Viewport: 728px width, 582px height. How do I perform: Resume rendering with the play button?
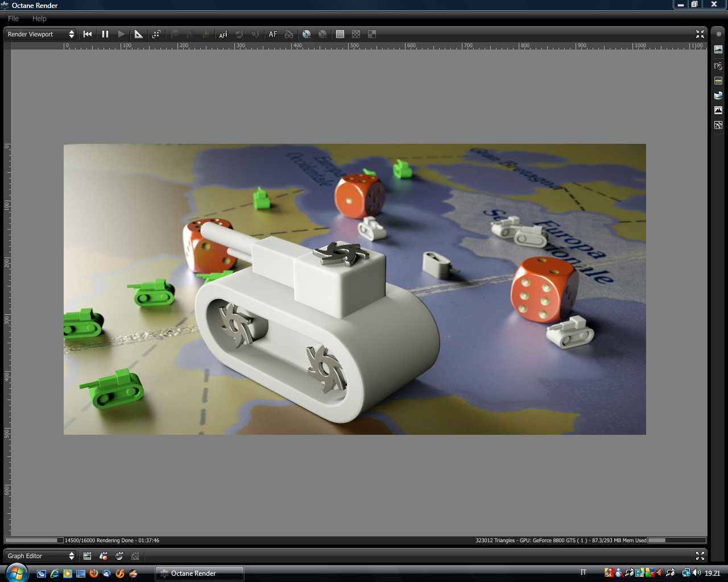pos(121,34)
